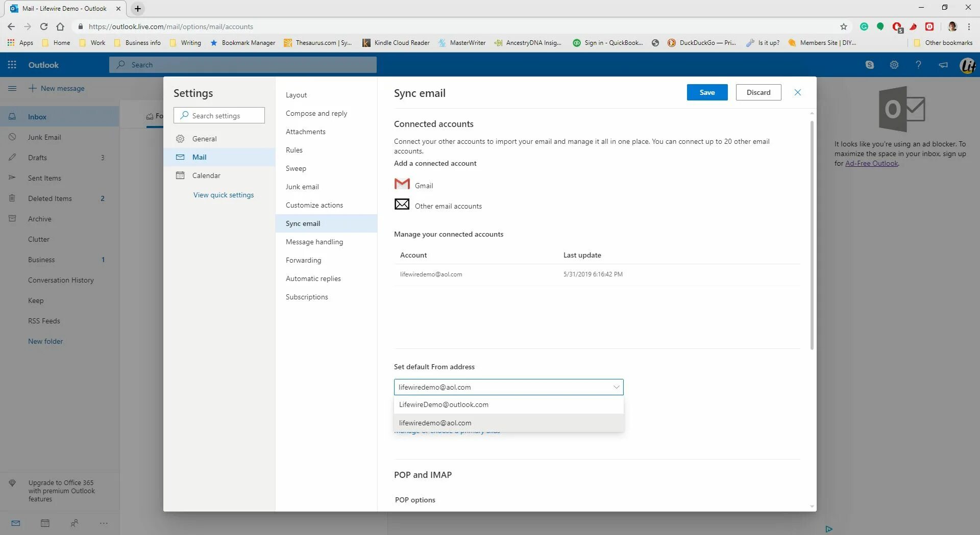980x535 pixels.
Task: Click the New folder link
Action: click(x=45, y=341)
